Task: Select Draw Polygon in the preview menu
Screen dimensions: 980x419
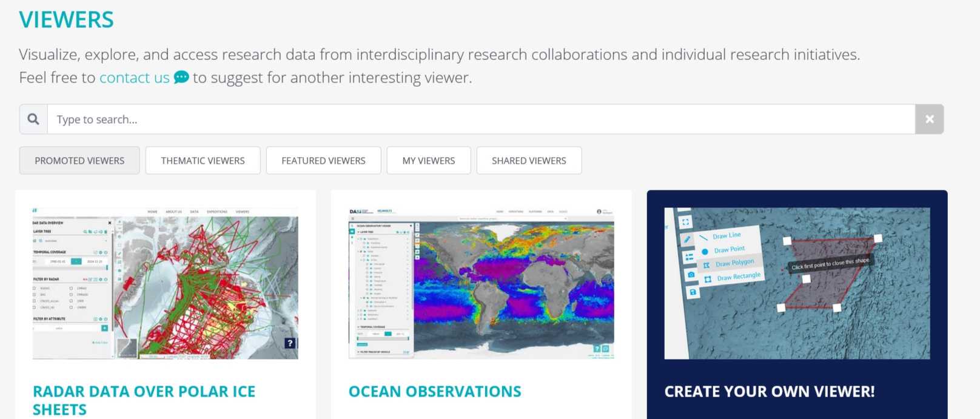Action: coord(734,263)
